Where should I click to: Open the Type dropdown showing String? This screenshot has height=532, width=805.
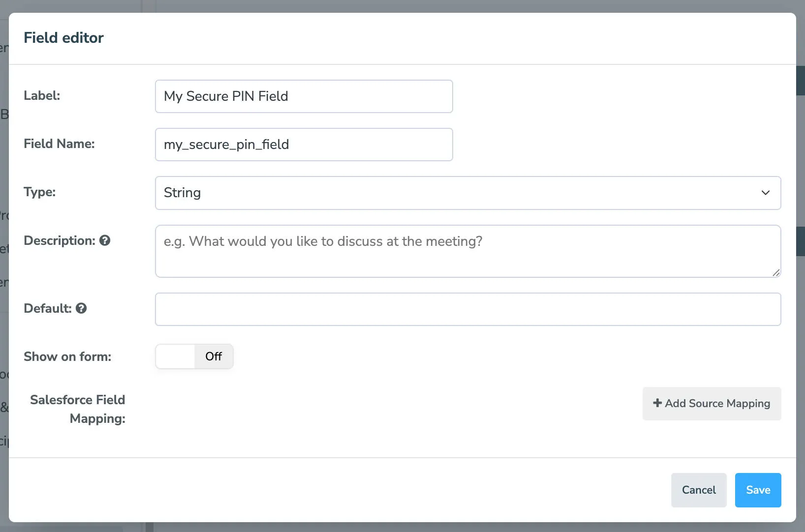[467, 193]
